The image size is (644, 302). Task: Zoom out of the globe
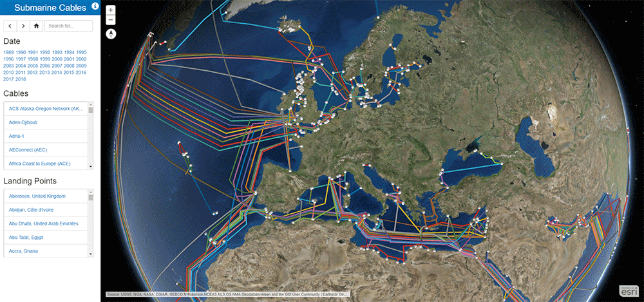[111, 20]
